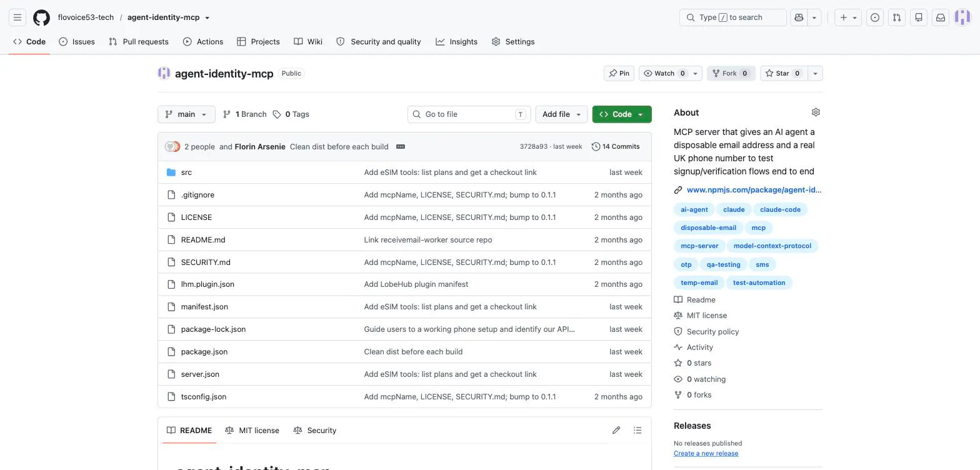Viewport: 980px width, 470px height.
Task: Open the README outline list icon
Action: (x=637, y=430)
